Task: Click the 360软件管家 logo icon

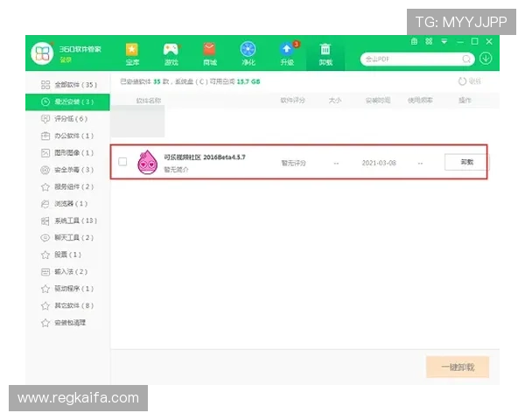Action: point(42,53)
